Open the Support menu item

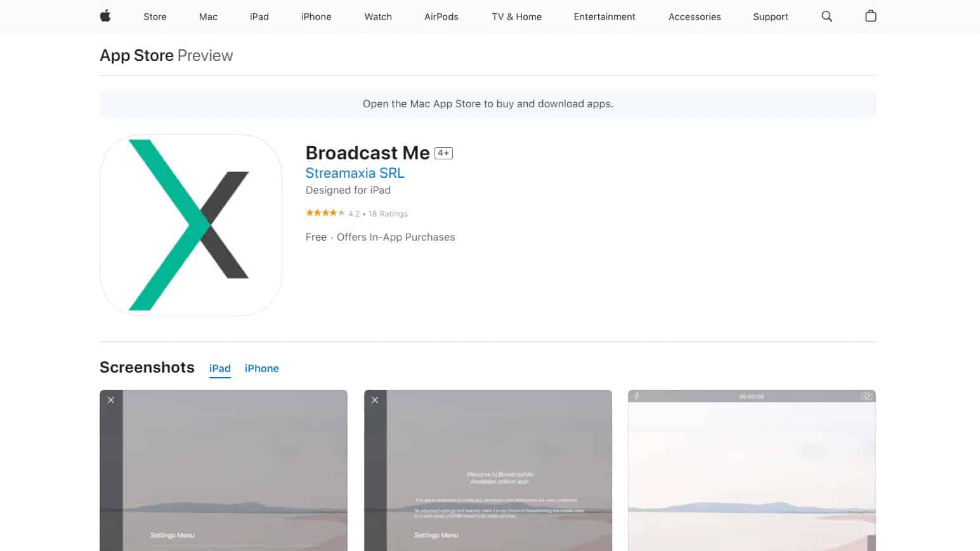770,17
